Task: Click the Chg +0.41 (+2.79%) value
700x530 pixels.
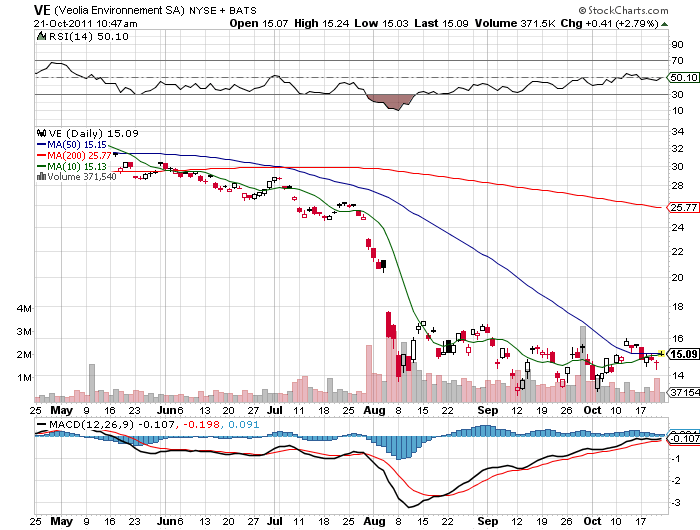Action: 609,23
